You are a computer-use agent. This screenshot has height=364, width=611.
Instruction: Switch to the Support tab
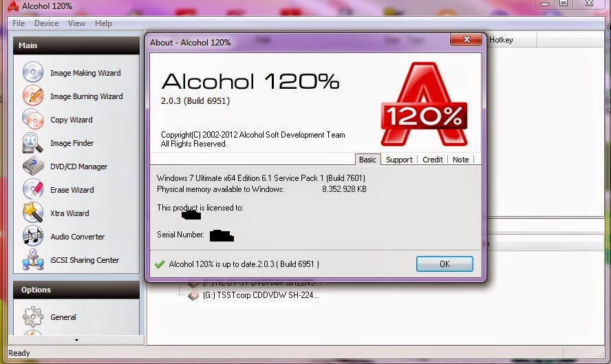click(x=399, y=160)
